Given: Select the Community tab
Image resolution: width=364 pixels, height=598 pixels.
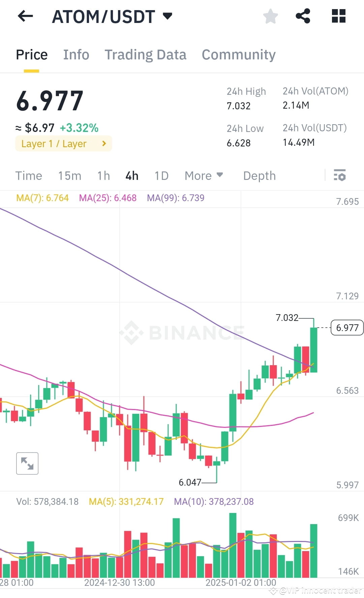Looking at the screenshot, I should pos(238,54).
